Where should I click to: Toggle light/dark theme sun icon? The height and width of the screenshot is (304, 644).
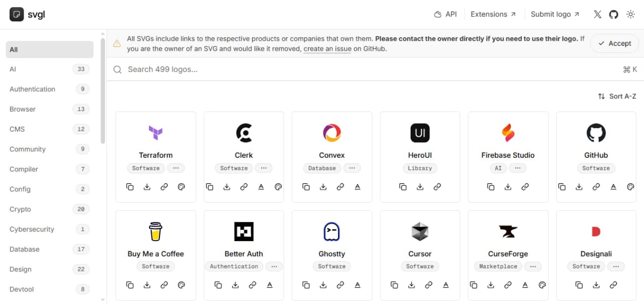pyautogui.click(x=630, y=15)
